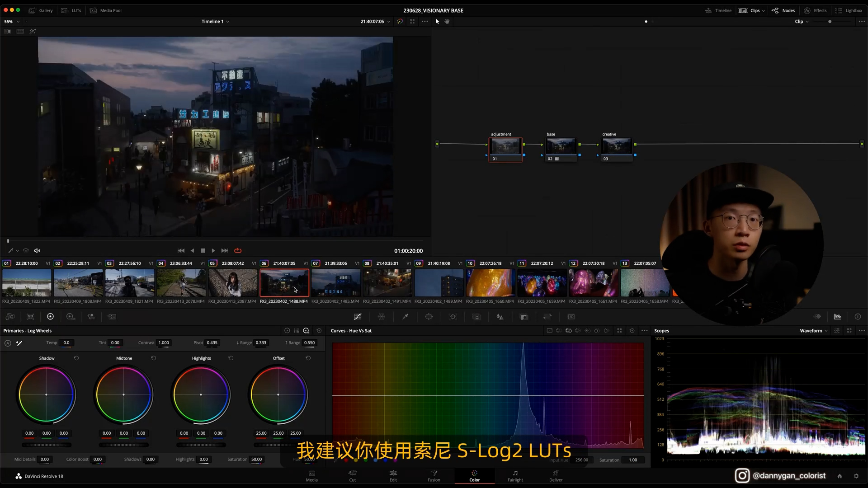Open the Gallery panel
This screenshot has height=488, width=868.
[41, 10]
